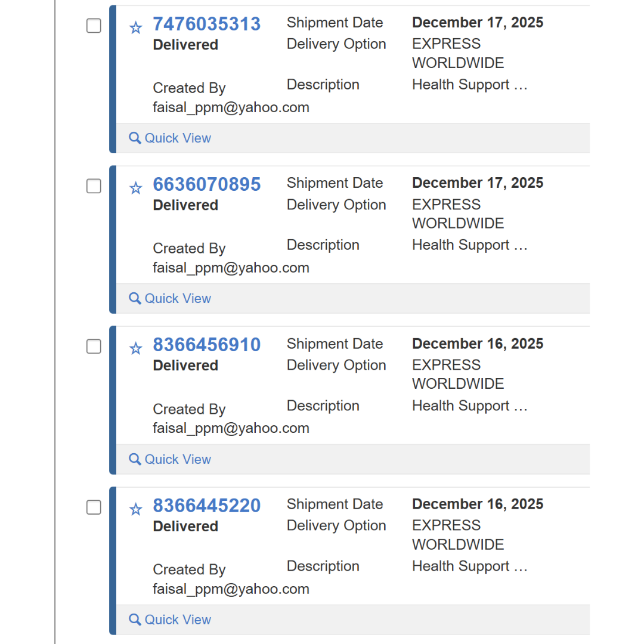Image resolution: width=644 pixels, height=644 pixels.
Task: Expand Quick View text for shipment 8366445220
Action: (x=178, y=620)
